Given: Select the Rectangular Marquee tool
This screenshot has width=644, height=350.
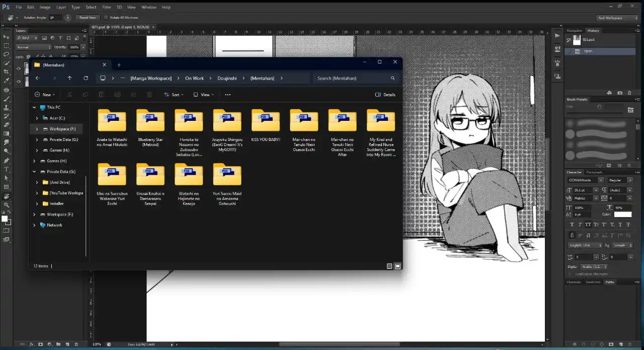Looking at the screenshot, I should pyautogui.click(x=7, y=45).
